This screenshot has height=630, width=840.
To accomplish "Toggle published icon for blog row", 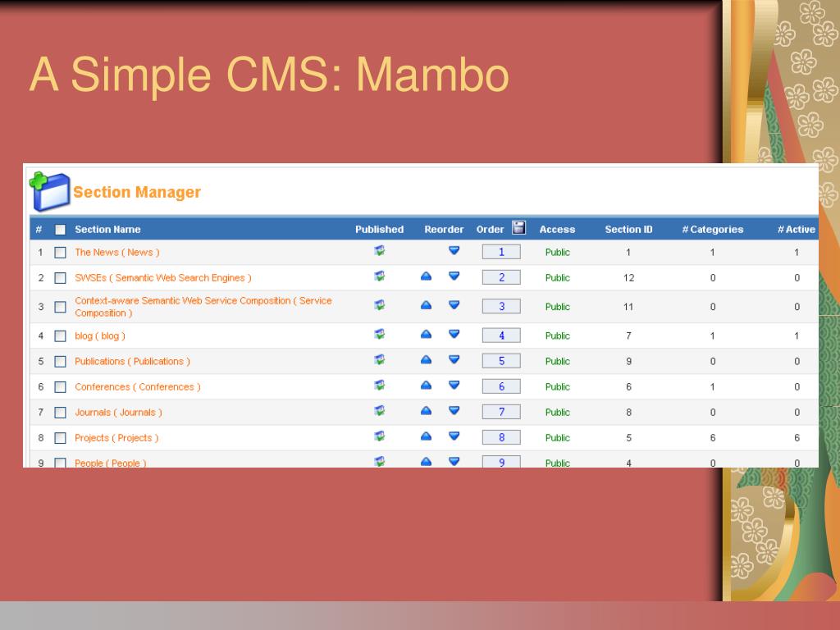I will tap(379, 335).
